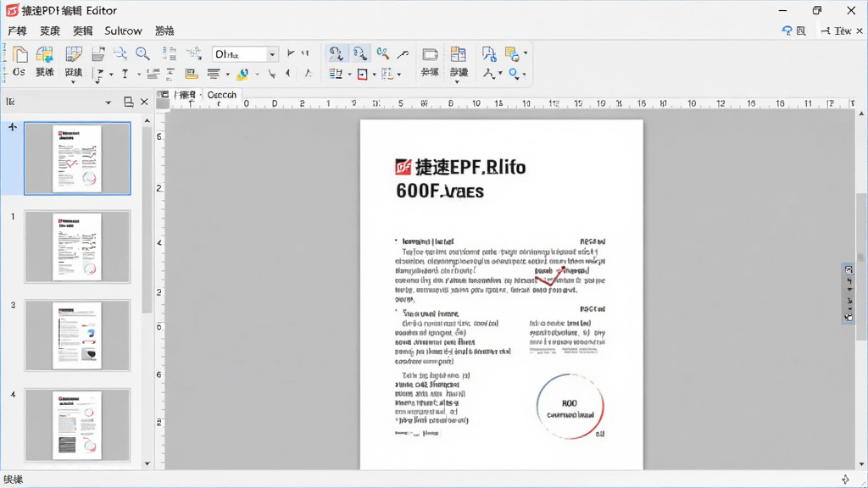Click the wrench and tools icon

382,53
